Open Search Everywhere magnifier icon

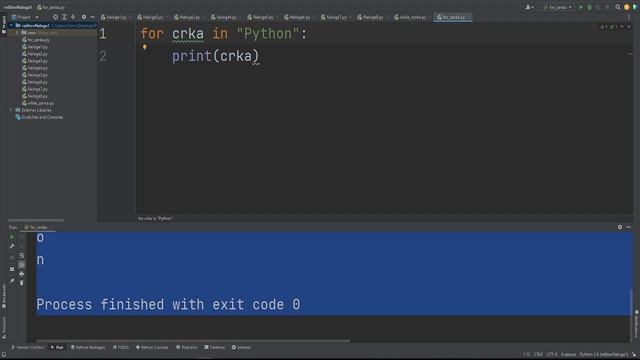(618, 7)
